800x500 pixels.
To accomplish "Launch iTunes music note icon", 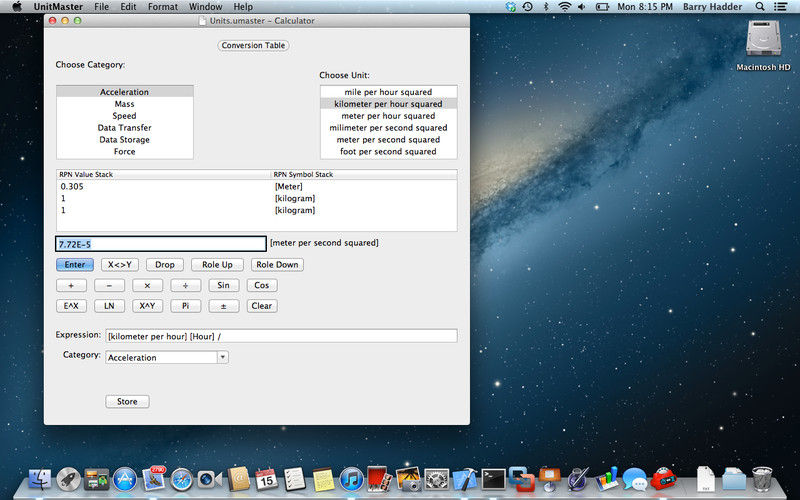I will (x=351, y=480).
